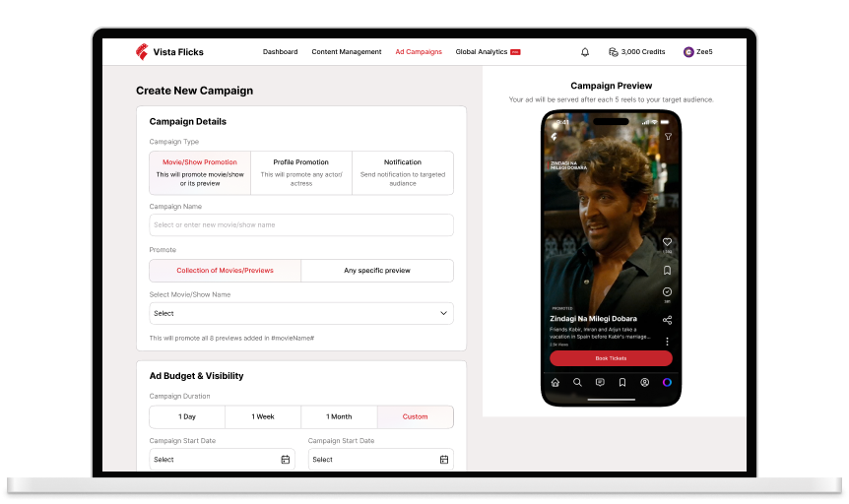The image size is (849, 504).
Task: Click the left Campaign Start Date field
Action: coord(222,460)
